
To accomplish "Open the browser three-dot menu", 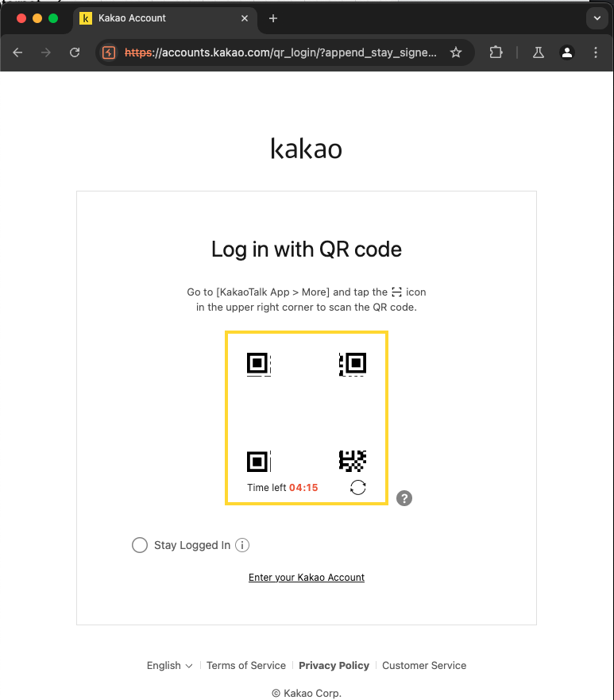I will (596, 52).
